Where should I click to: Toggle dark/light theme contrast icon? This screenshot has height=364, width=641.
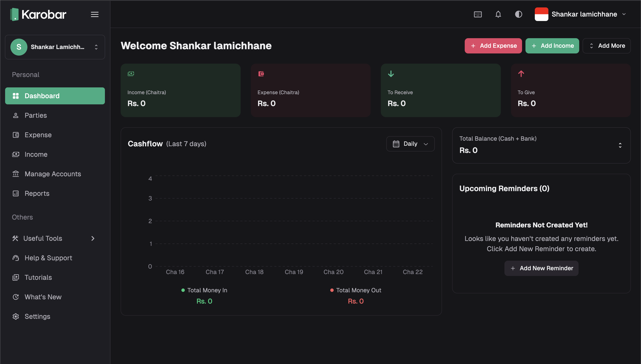(x=518, y=14)
